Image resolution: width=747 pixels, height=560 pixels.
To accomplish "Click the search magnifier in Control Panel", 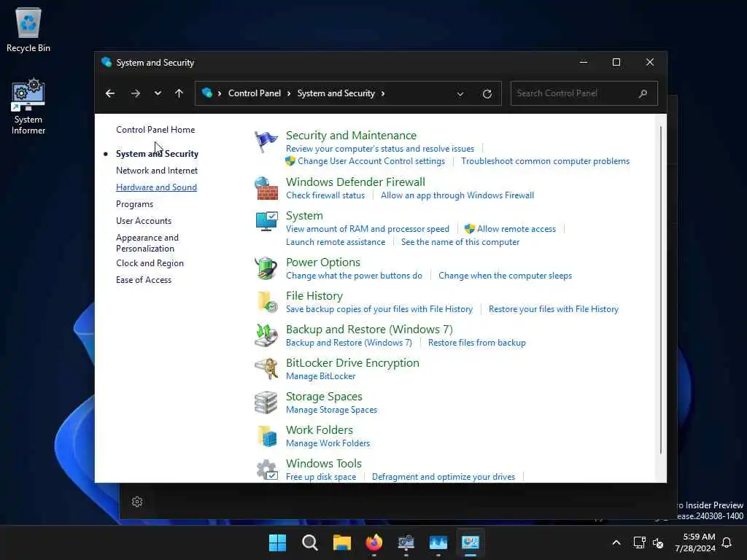I will coord(643,93).
